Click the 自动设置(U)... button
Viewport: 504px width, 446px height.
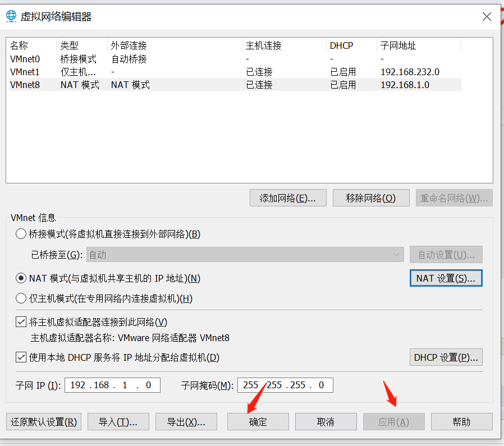[x=446, y=255]
